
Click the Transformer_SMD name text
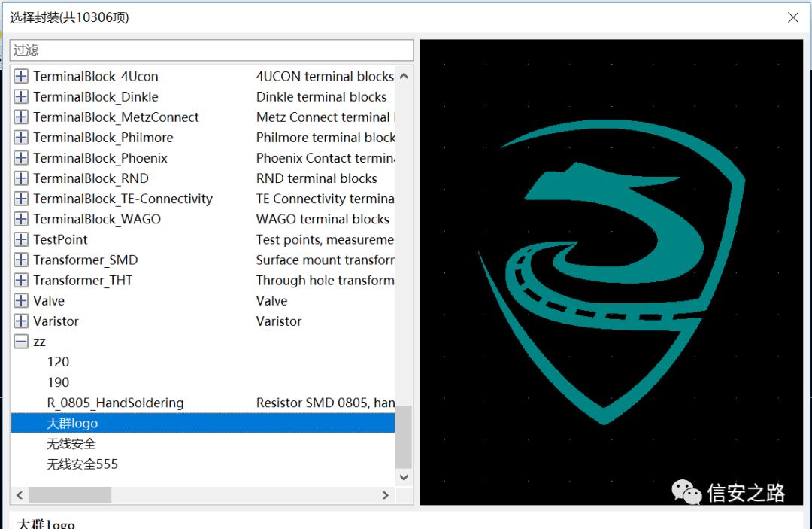[x=86, y=260]
